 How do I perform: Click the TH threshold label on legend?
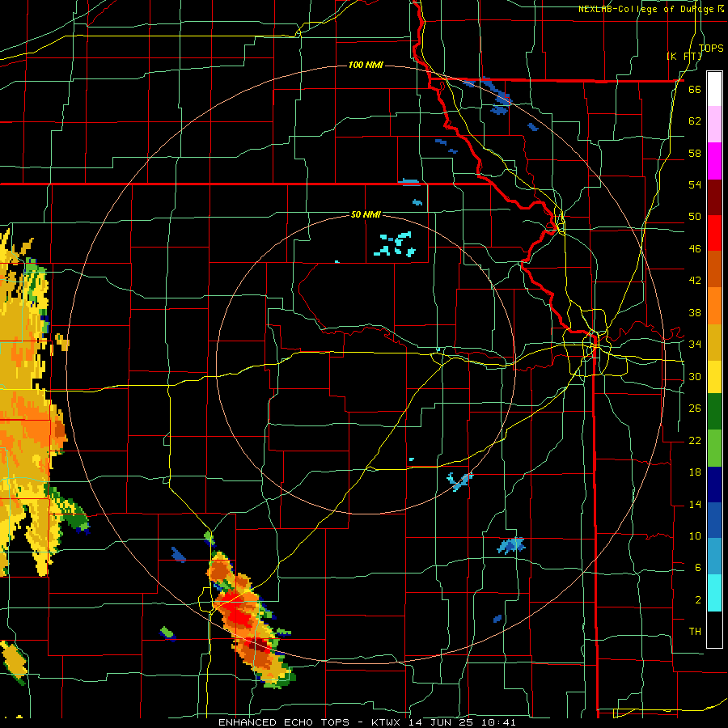[695, 632]
